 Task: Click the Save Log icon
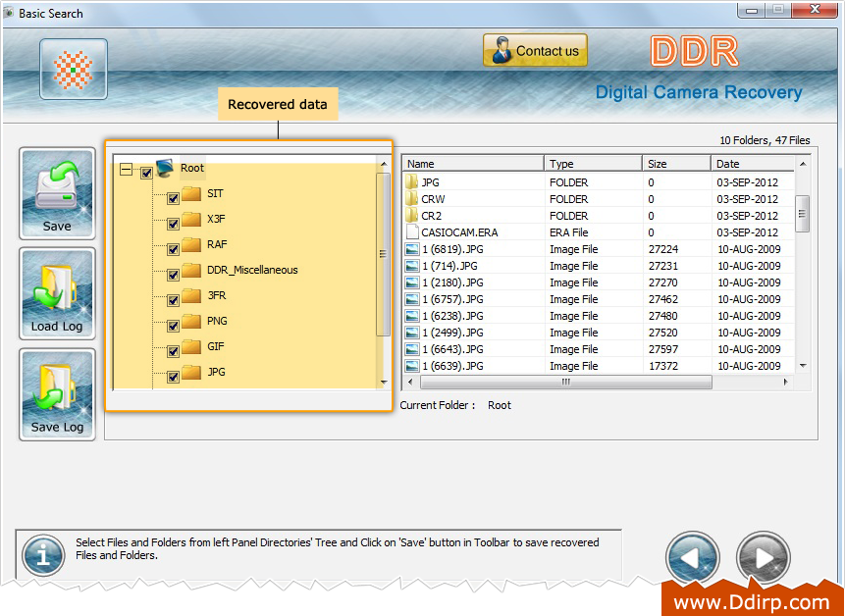[56, 394]
